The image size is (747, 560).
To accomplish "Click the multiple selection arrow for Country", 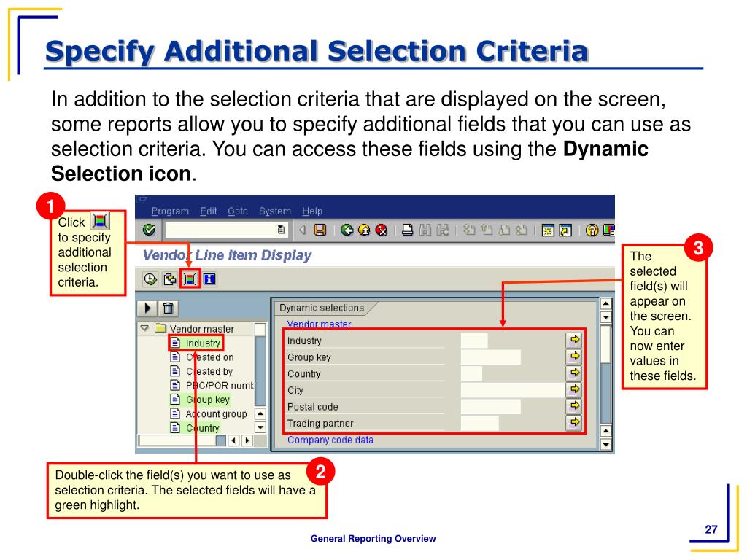I will pyautogui.click(x=574, y=373).
